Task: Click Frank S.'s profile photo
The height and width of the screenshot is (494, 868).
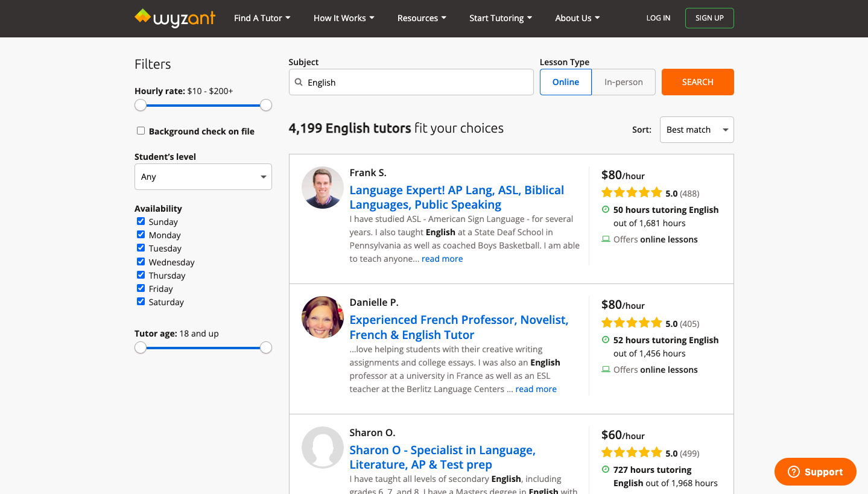Action: pos(323,188)
